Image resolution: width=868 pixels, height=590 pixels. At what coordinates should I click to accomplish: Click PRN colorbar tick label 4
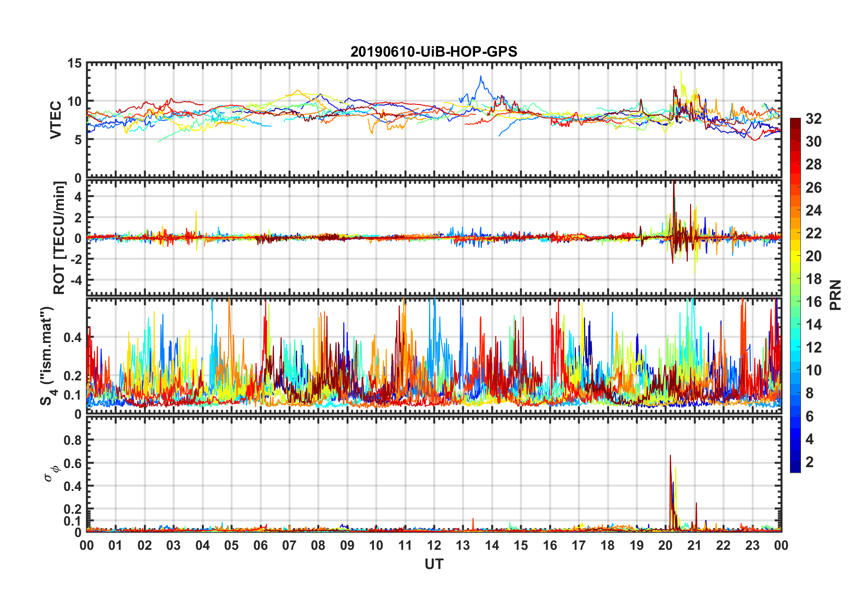[810, 439]
